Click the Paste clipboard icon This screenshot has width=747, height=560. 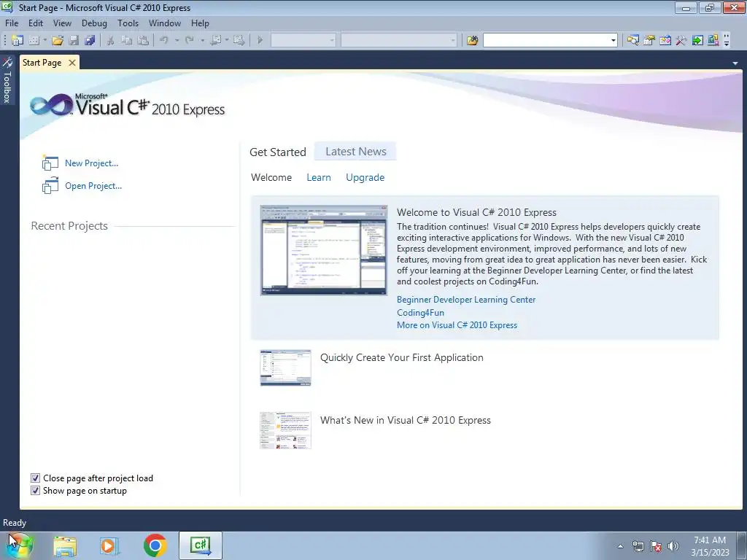pos(142,41)
